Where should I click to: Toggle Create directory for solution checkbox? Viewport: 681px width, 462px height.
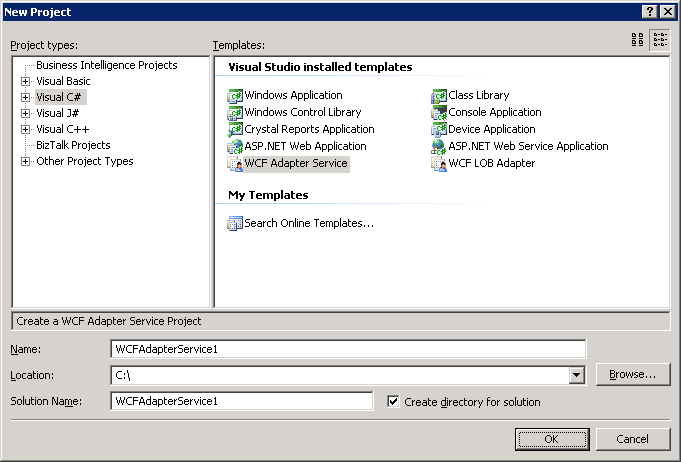pos(393,401)
